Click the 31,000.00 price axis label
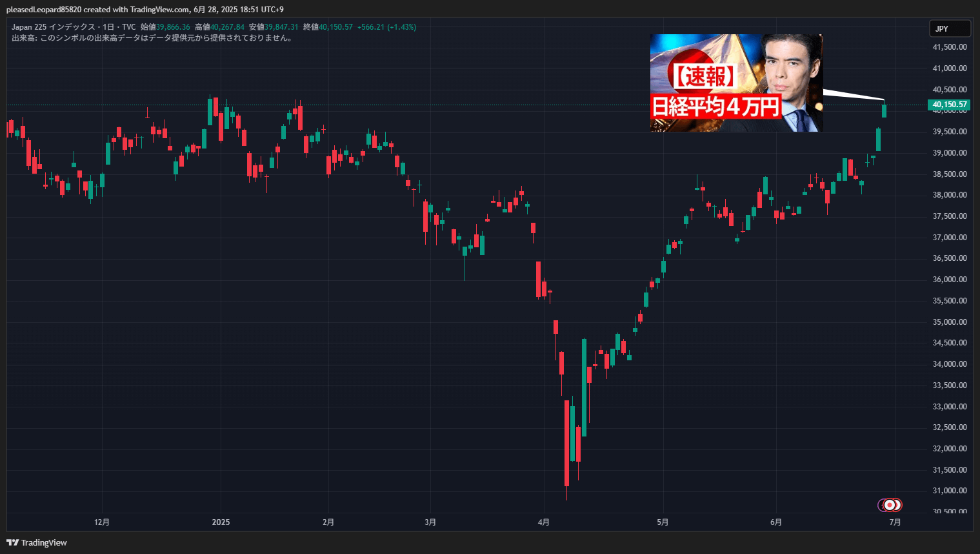This screenshot has width=980, height=554. coord(950,491)
